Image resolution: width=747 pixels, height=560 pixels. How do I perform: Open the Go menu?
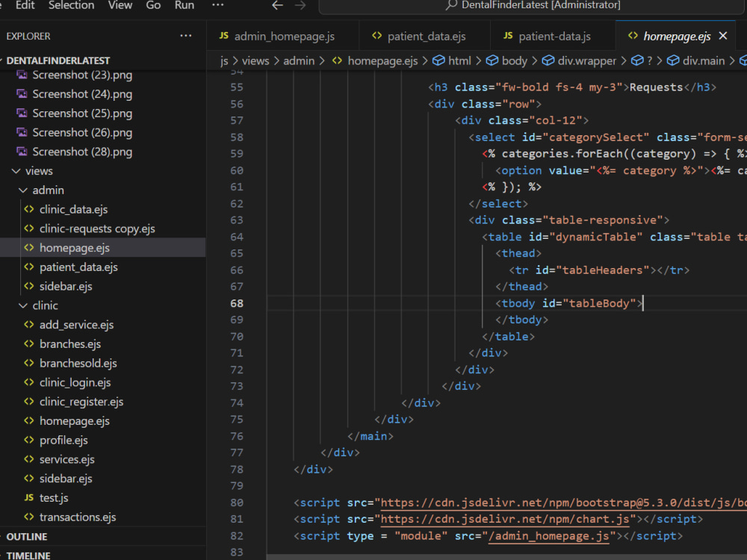pos(153,5)
